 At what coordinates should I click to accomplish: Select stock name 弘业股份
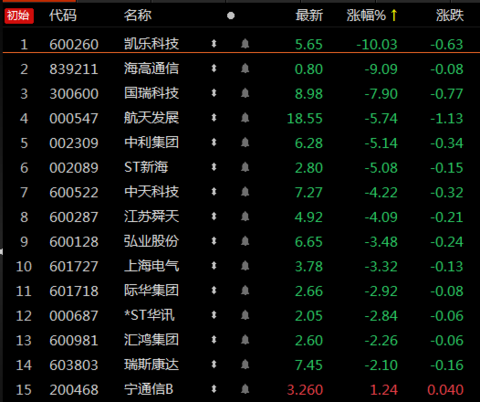(x=152, y=241)
